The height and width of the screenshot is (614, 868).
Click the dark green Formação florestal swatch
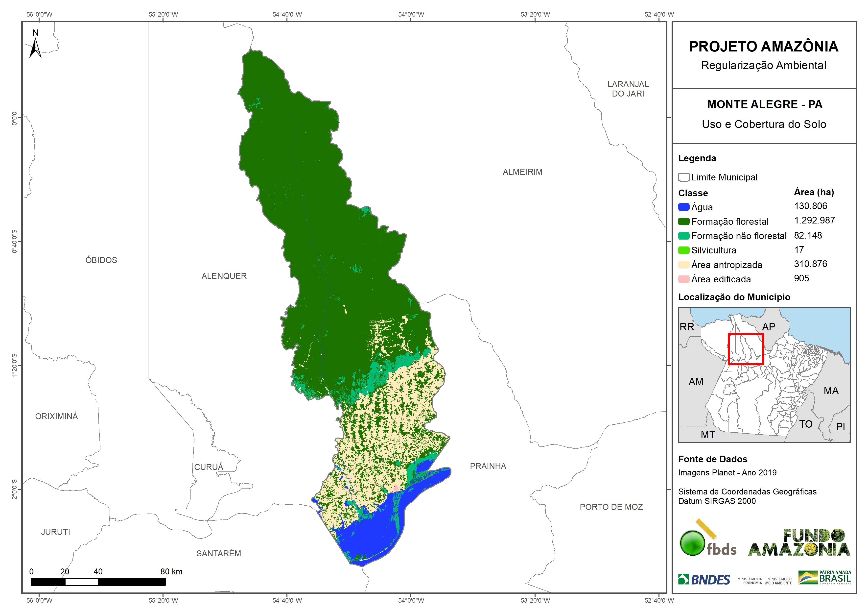point(683,221)
